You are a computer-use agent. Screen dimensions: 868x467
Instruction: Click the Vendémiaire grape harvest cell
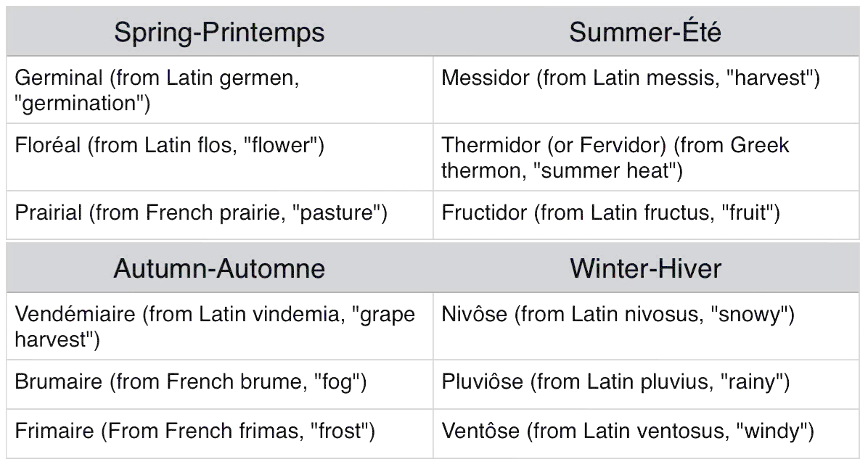[219, 326]
